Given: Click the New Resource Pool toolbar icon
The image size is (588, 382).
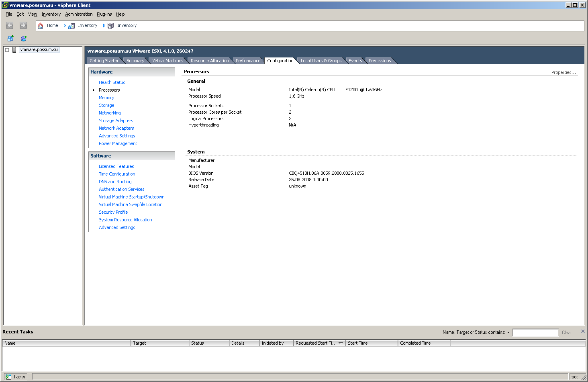Looking at the screenshot, I should [x=24, y=38].
